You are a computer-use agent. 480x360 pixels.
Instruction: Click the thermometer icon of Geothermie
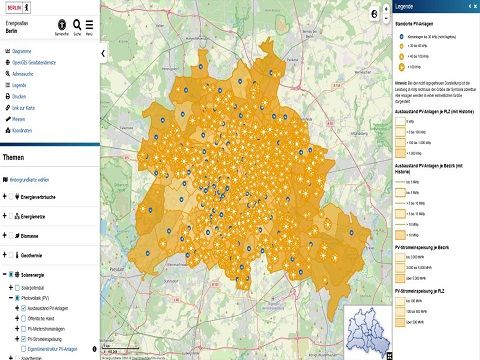[17, 255]
